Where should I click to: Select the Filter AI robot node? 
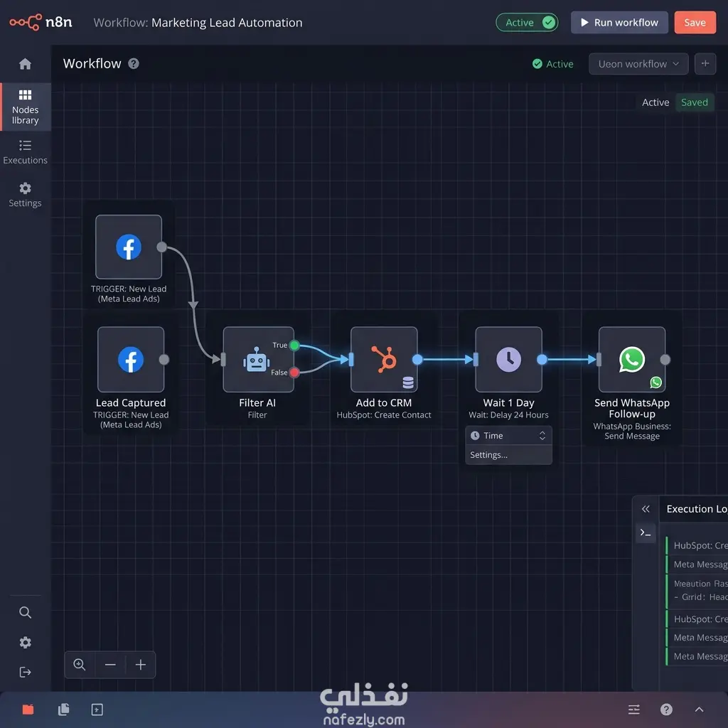click(258, 359)
